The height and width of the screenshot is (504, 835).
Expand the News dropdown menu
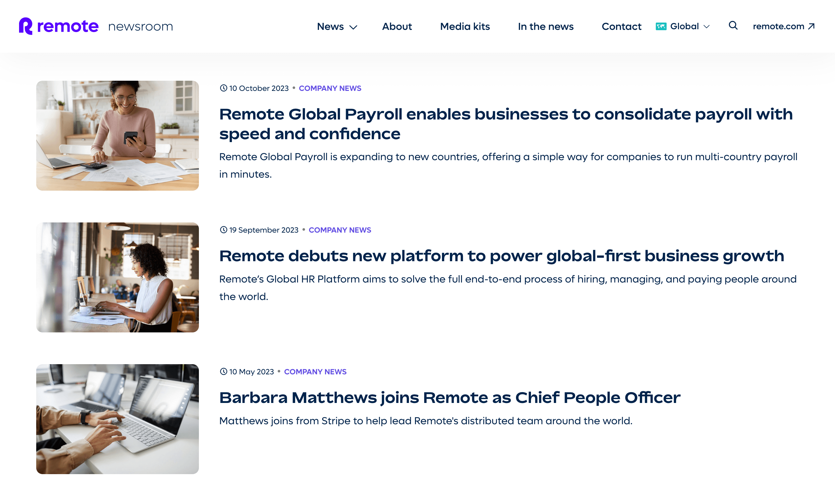(x=330, y=26)
